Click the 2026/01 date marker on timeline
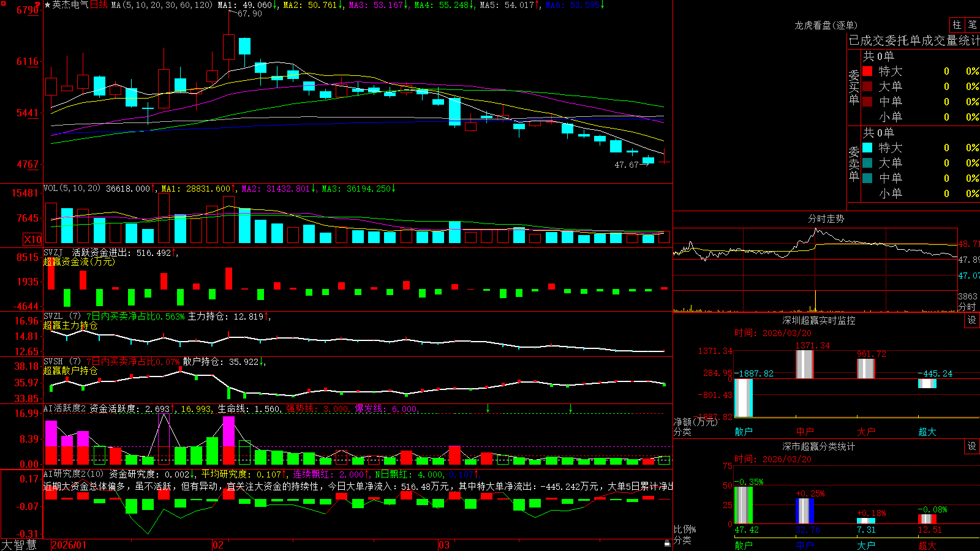Image resolution: width=980 pixels, height=551 pixels. click(x=69, y=545)
